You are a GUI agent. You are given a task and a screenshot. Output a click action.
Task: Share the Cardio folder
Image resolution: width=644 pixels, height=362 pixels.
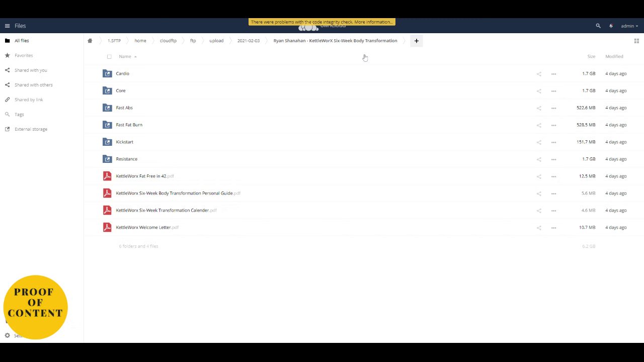click(539, 74)
